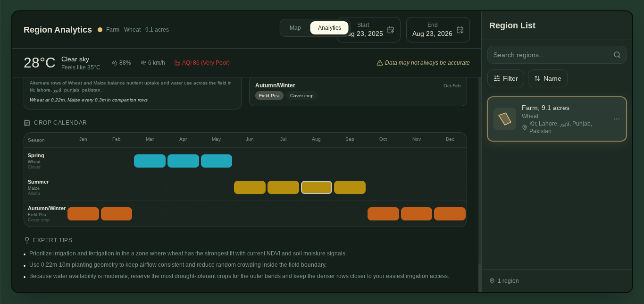Click the data accuracy warning icon
644x304 pixels.
tap(379, 63)
